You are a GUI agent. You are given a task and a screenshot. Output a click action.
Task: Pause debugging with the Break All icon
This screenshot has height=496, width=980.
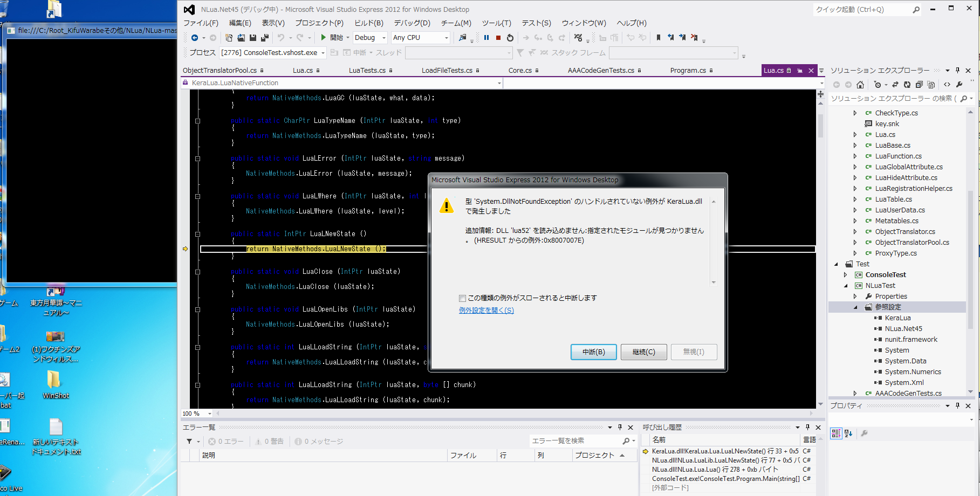(x=486, y=38)
